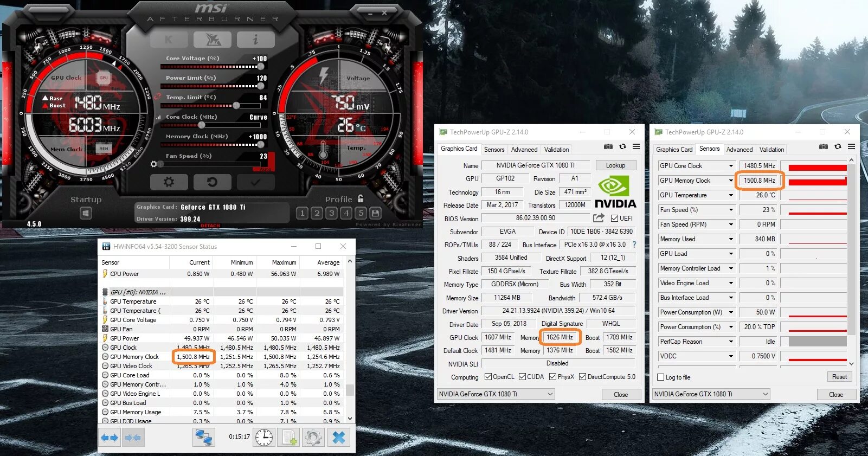Take screenshot with camera icon in left GPU-Z
The height and width of the screenshot is (456, 868).
(608, 147)
